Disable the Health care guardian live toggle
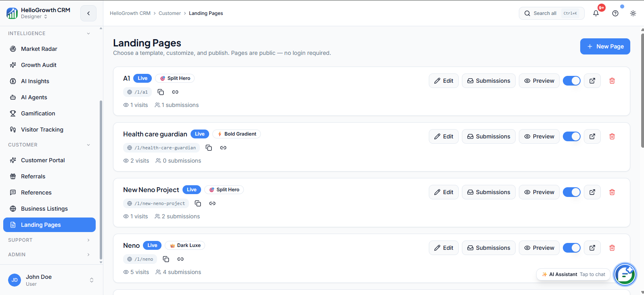 click(572, 136)
